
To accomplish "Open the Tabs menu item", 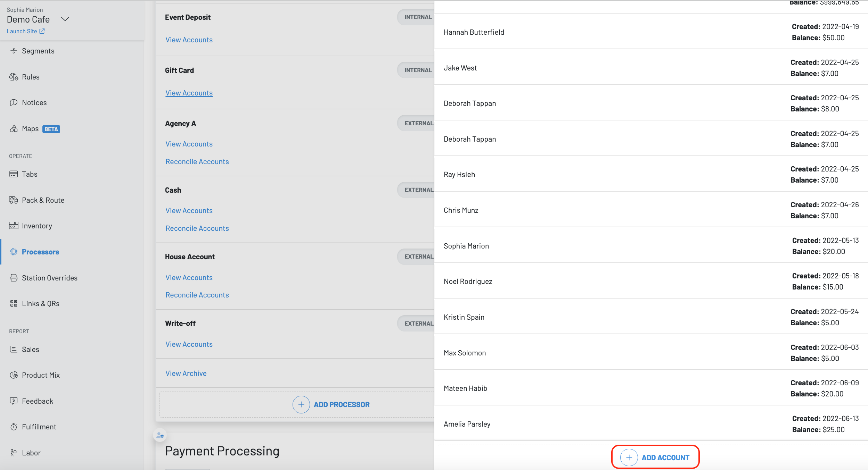I will coord(30,174).
